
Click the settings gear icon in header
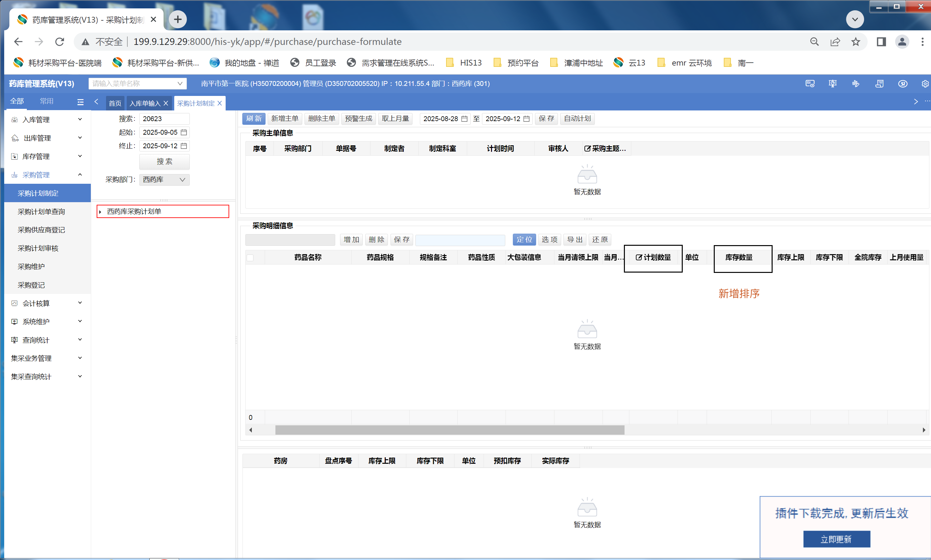[925, 84]
